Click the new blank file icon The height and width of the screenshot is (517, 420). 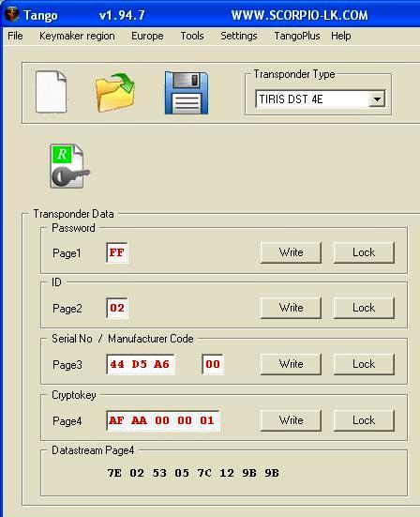[x=51, y=92]
